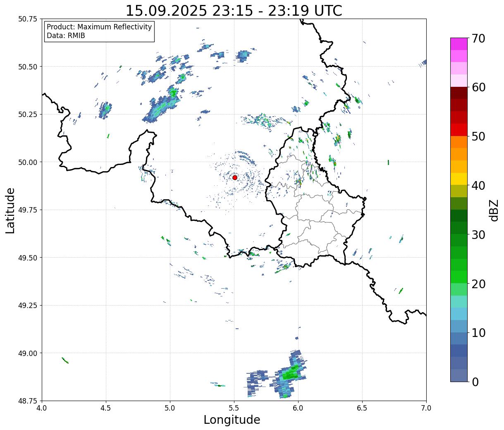This screenshot has height=430, width=504.
Task: Click the colorbar tick label 20
Action: pos(478,284)
